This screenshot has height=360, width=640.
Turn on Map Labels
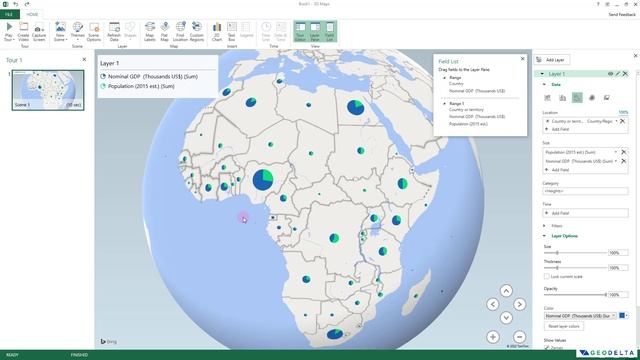coord(150,31)
